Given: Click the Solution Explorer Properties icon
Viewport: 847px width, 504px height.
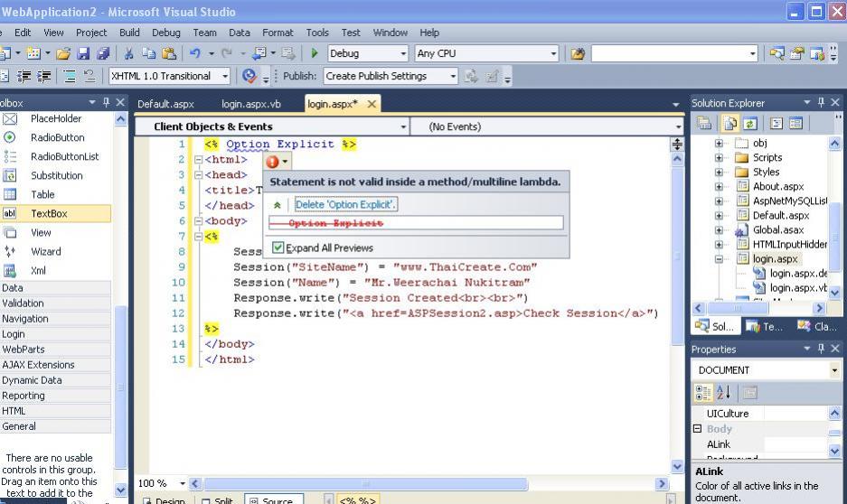Looking at the screenshot, I should (704, 124).
